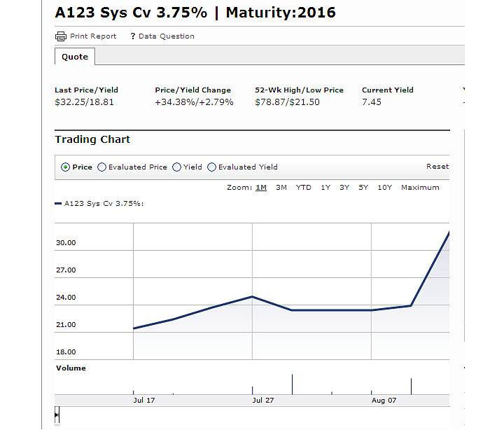
Task: Click the Jul 17 date label
Action: click(x=144, y=401)
